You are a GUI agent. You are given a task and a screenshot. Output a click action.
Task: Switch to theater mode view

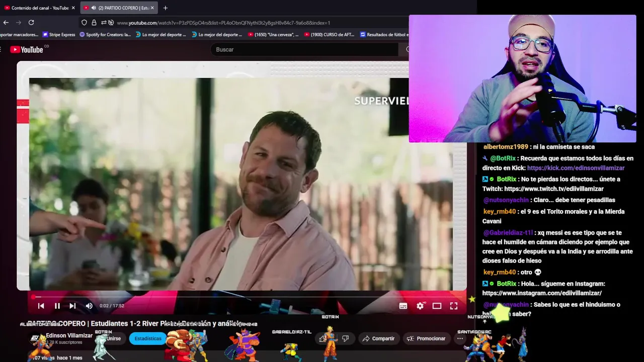pyautogui.click(x=437, y=306)
